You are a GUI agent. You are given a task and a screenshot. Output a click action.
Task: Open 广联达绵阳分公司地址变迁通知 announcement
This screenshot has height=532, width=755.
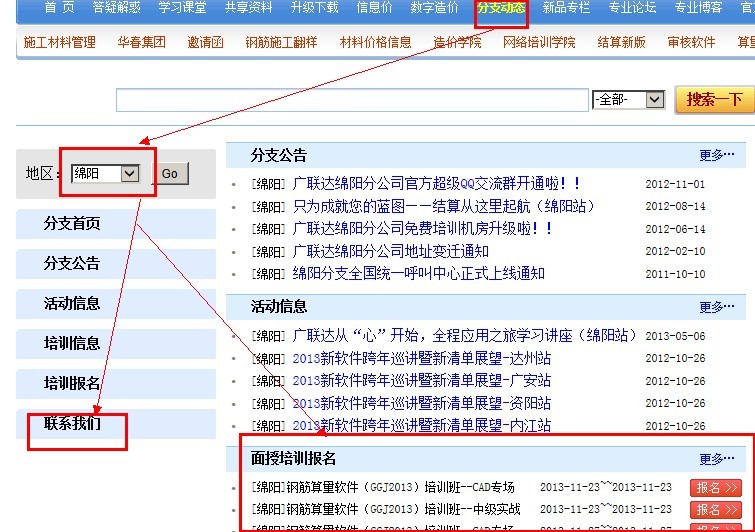tap(391, 251)
